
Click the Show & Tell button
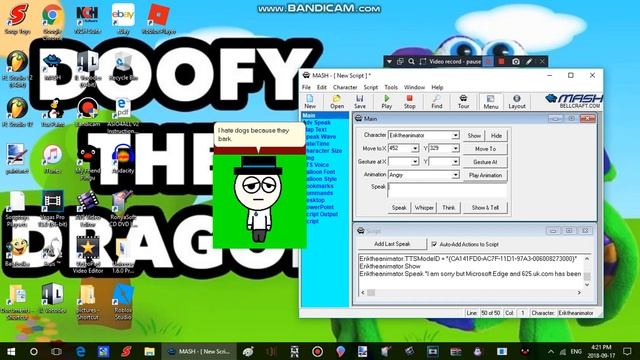pyautogui.click(x=485, y=208)
